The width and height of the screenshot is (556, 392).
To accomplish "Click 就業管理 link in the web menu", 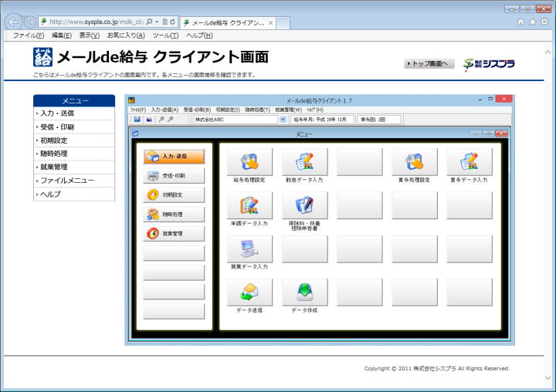I will (54, 167).
